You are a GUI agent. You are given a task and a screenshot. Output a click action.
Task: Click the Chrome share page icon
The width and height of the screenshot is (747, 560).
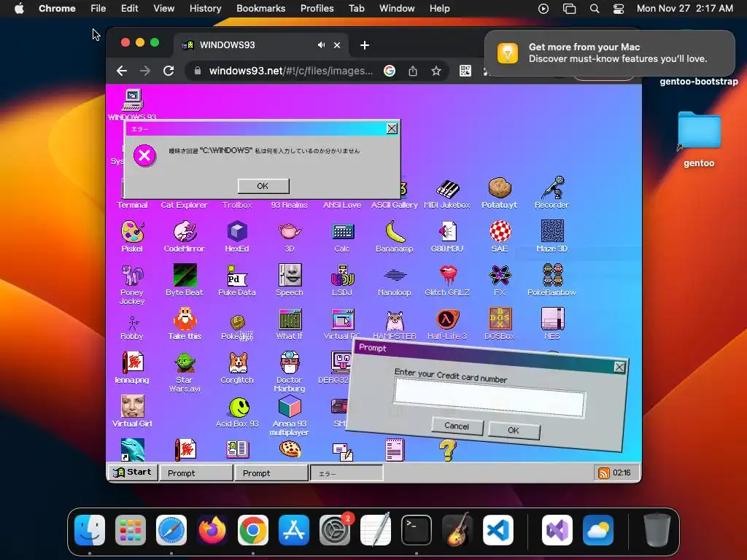[413, 71]
